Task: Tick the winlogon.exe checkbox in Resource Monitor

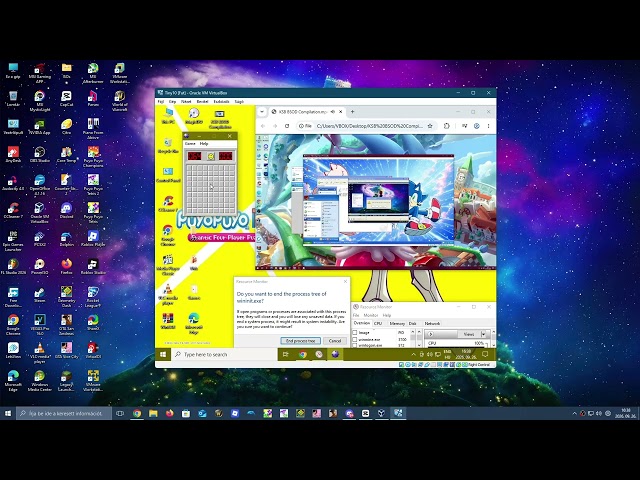Action: 355,345
